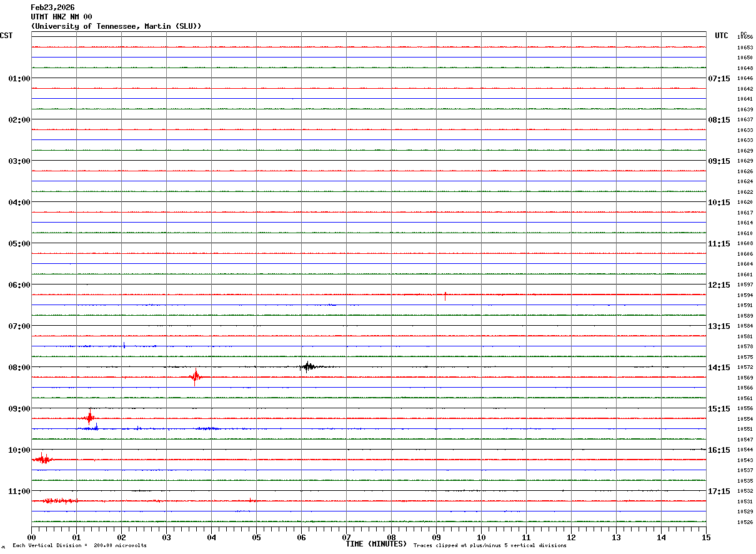Click minute tick label 00 on time axis

tap(32, 537)
